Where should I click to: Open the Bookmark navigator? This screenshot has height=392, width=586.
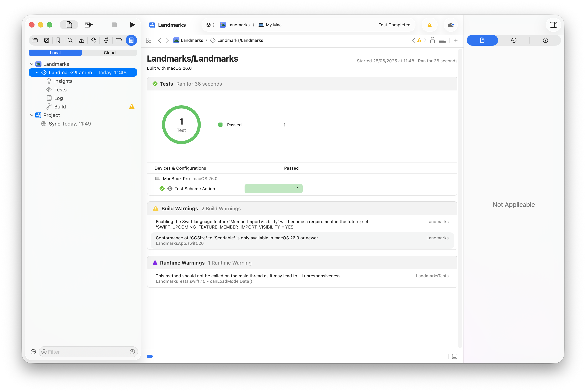point(58,40)
